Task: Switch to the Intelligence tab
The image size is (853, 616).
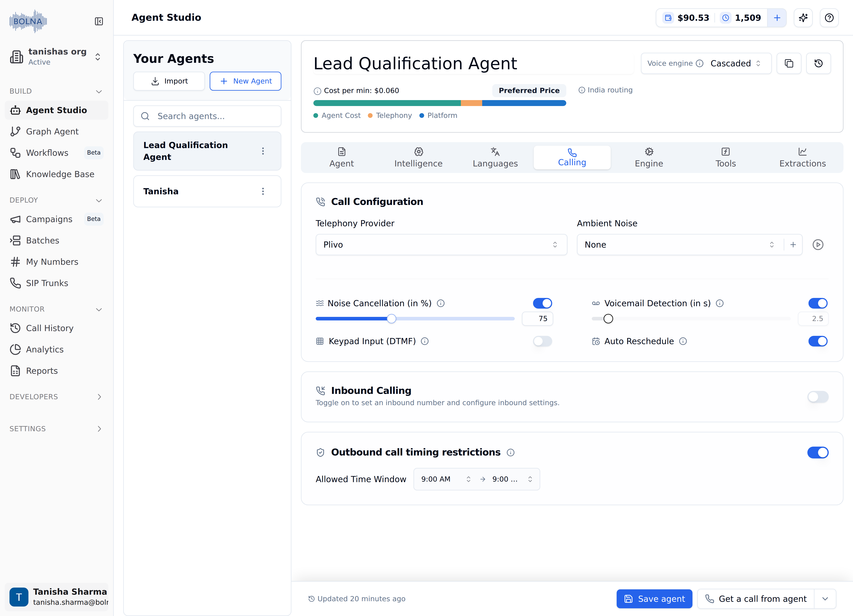Action: coord(418,158)
